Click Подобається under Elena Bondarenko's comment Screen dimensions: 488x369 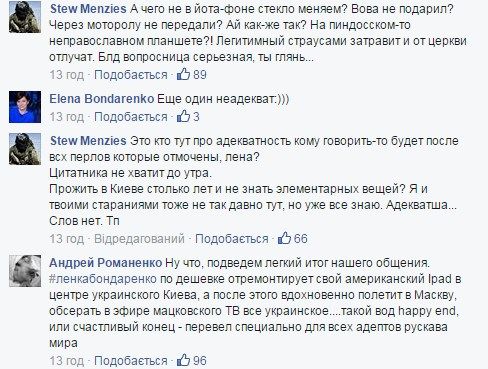131,117
